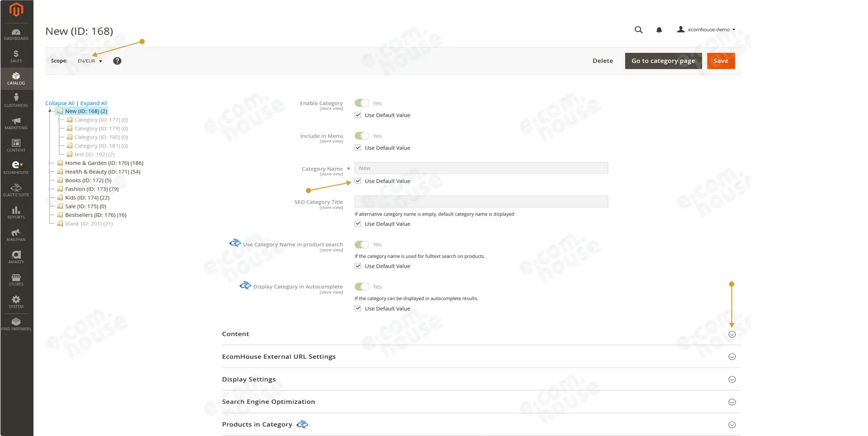
Task: Uncheck Use Default Value under Include in Menu
Action: pos(358,148)
